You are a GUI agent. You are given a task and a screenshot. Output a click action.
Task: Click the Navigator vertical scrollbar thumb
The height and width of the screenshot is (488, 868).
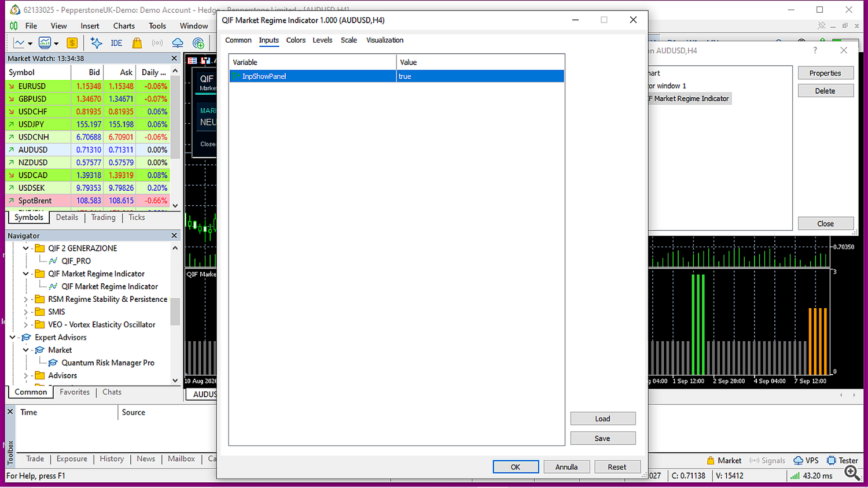tap(175, 312)
